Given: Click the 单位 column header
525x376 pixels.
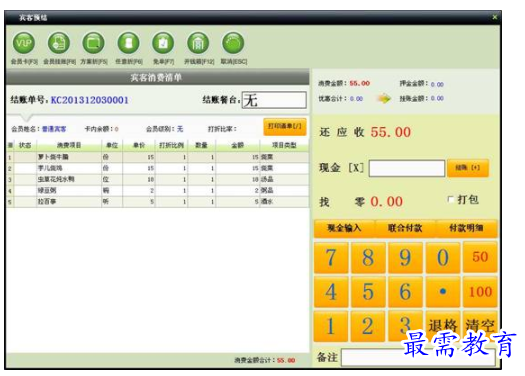Looking at the screenshot, I should [112, 145].
